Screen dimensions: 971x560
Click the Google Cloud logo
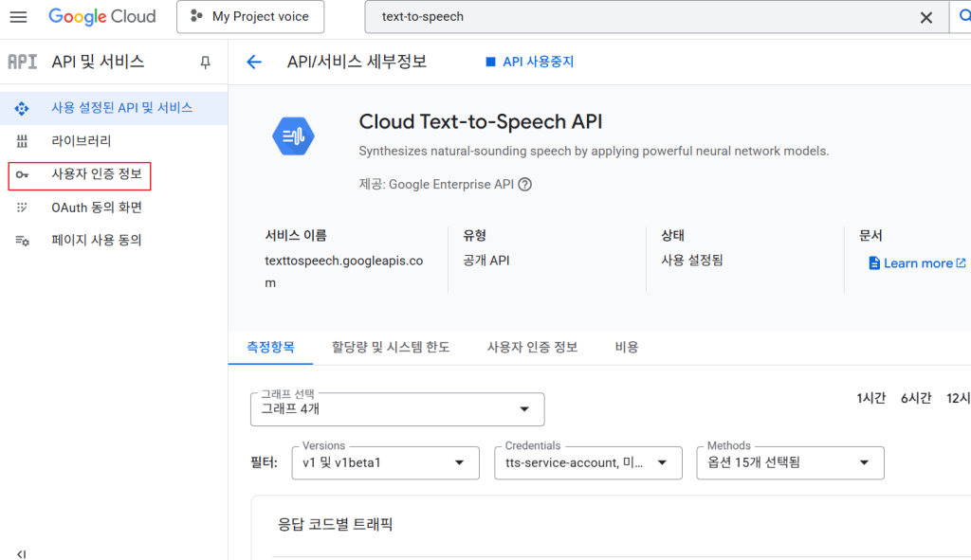pos(102,17)
